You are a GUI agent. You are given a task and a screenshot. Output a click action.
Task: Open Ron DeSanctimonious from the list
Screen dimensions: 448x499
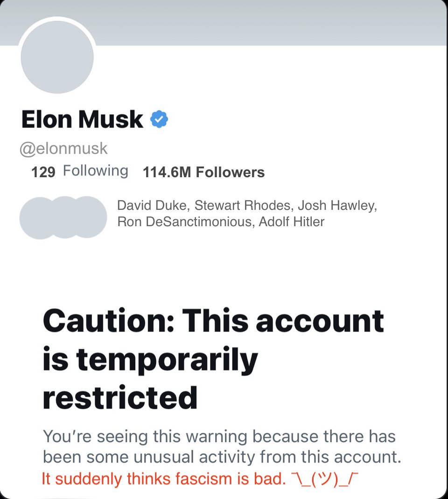pyautogui.click(x=185, y=222)
